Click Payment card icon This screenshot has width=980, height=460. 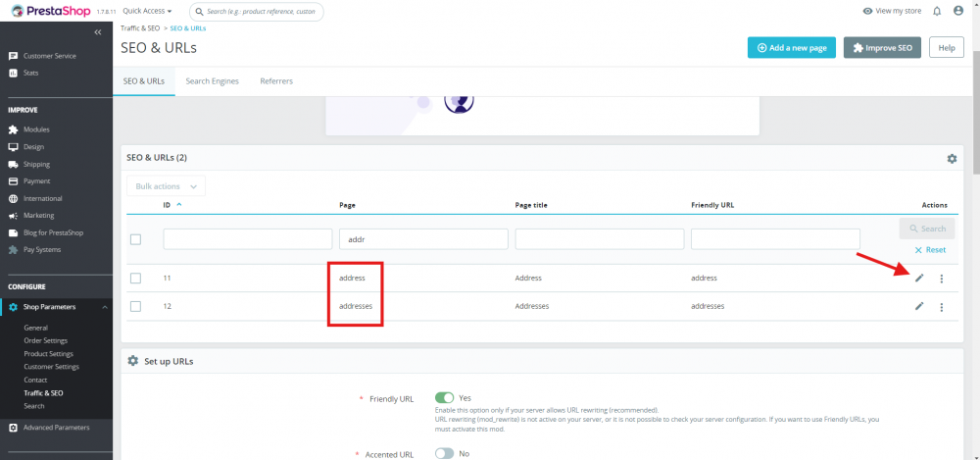13,180
